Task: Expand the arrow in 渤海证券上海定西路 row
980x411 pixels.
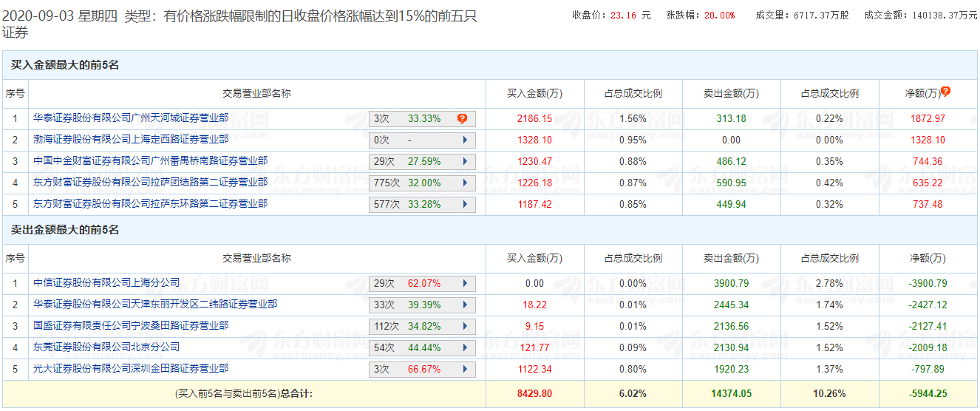Action: pyautogui.click(x=464, y=140)
